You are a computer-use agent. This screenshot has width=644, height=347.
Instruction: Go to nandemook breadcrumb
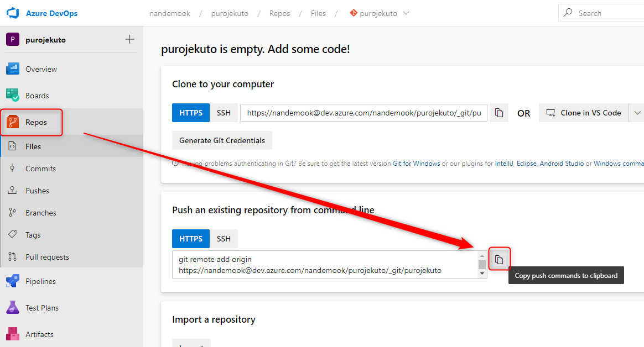click(x=170, y=13)
